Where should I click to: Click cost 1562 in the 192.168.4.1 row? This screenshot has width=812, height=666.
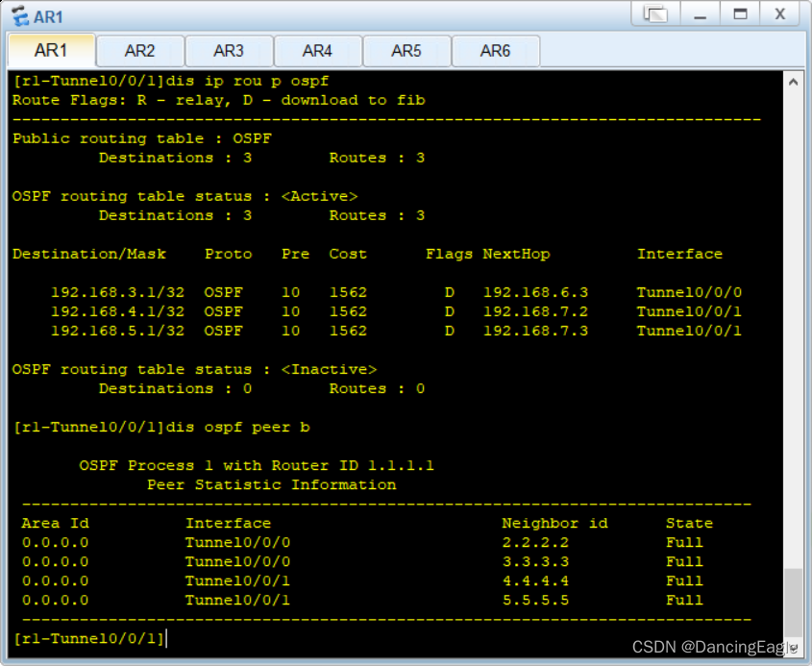[348, 311]
